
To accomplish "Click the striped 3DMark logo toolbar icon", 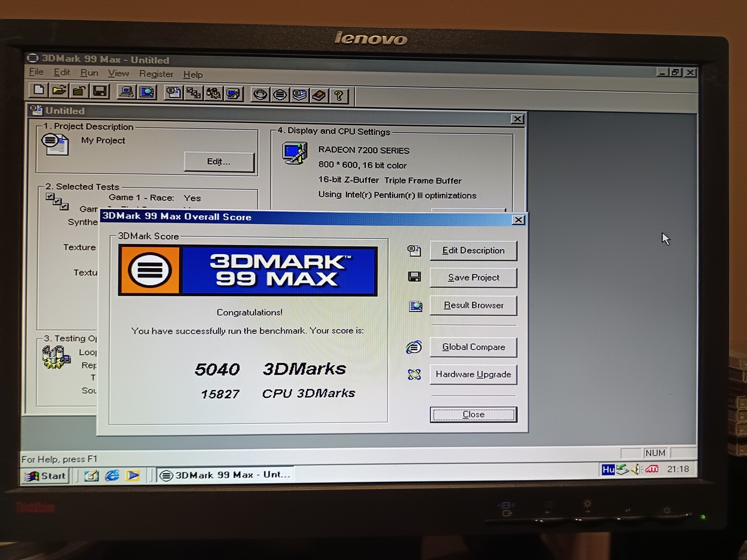I will [x=280, y=95].
